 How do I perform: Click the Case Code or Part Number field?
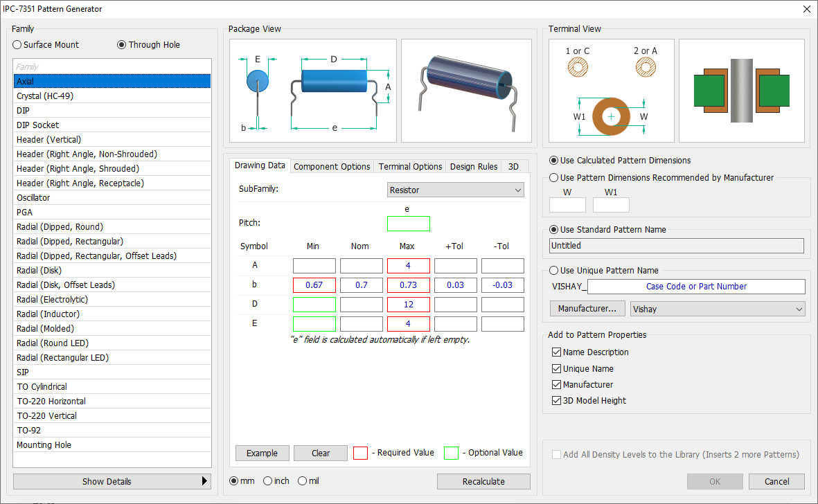coord(696,287)
